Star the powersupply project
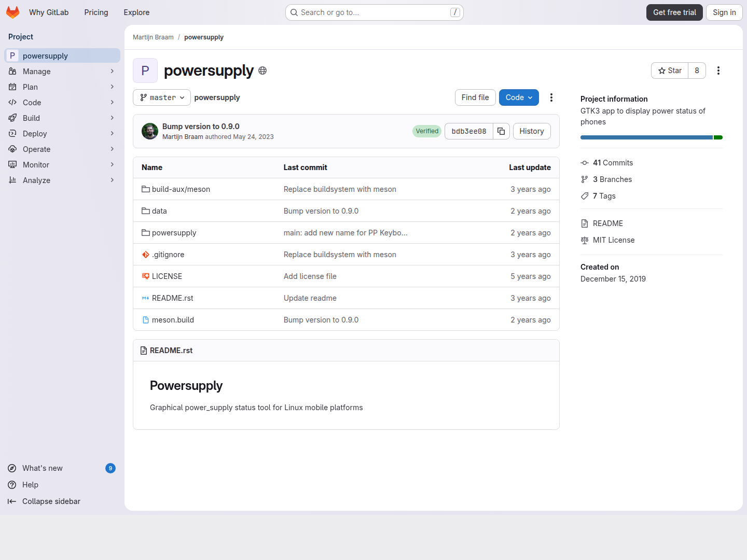 coord(670,71)
